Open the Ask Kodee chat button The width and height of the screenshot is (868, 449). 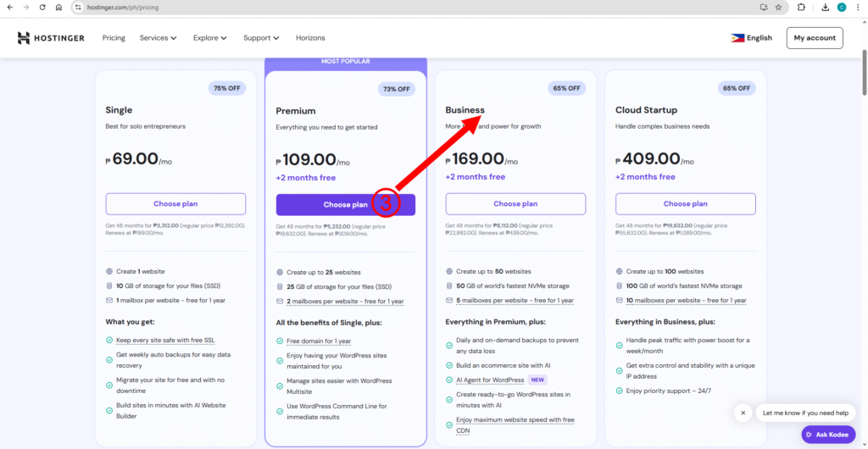pos(828,435)
